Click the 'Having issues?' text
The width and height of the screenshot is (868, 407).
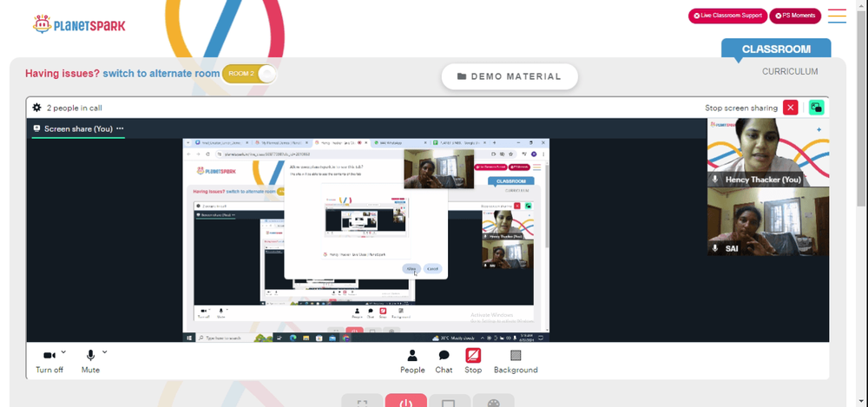pos(62,74)
